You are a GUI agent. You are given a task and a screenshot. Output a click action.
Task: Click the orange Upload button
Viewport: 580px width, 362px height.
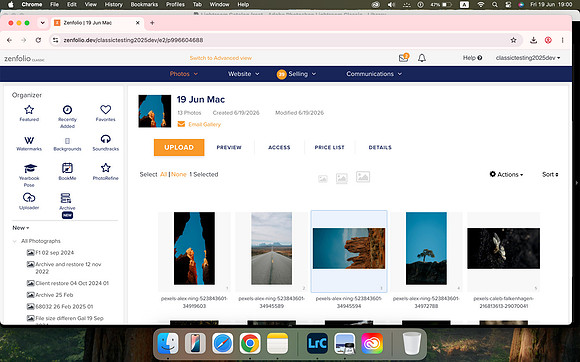[x=179, y=147]
